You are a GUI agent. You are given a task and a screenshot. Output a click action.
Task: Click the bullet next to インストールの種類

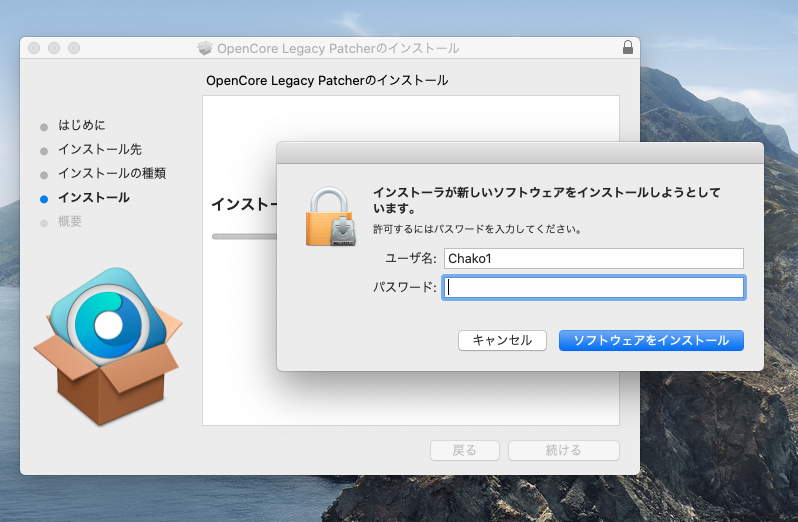(x=43, y=175)
